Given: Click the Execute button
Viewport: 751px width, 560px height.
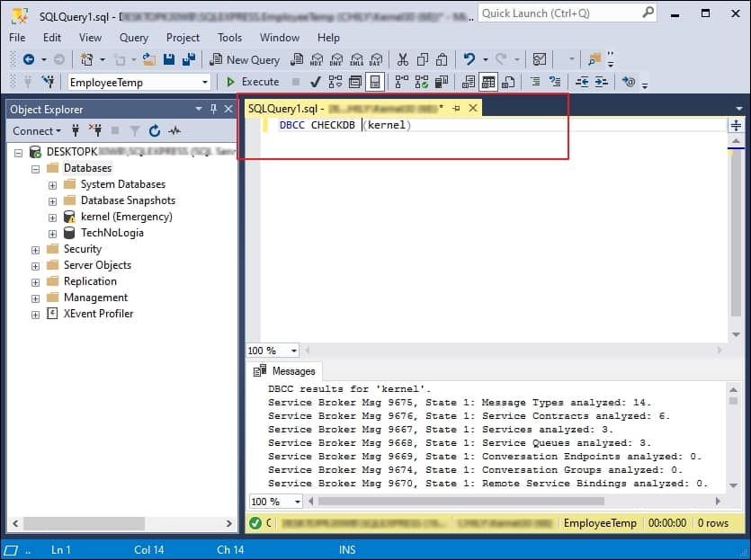Looking at the screenshot, I should tap(253, 82).
